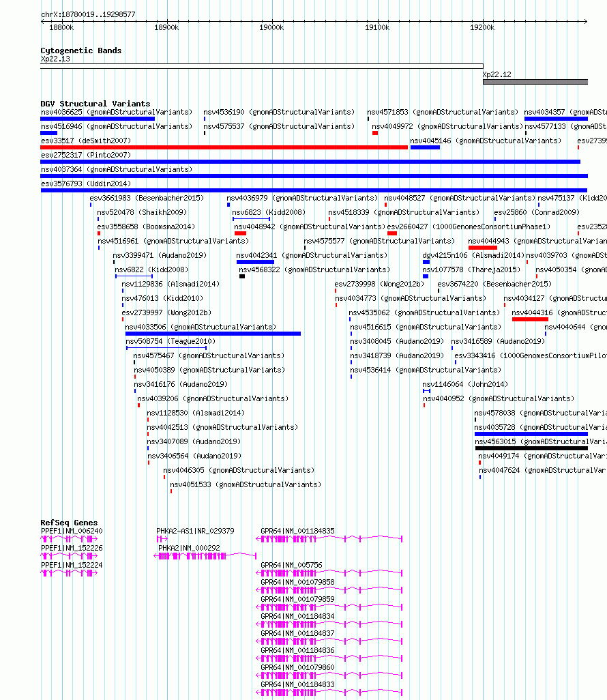Viewport: 607px width, 700px height.
Task: Click the black nsv4568322 variant glyph
Action: [242, 276]
